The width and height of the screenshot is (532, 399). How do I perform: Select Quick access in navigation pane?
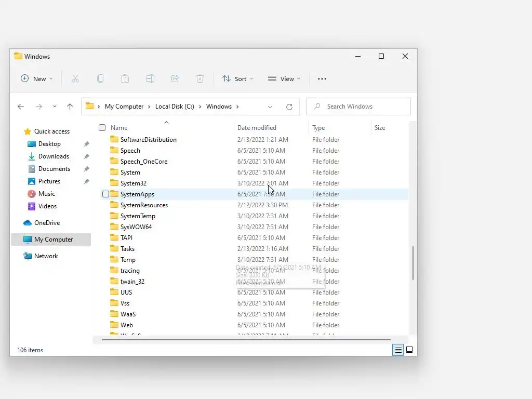[x=52, y=131]
